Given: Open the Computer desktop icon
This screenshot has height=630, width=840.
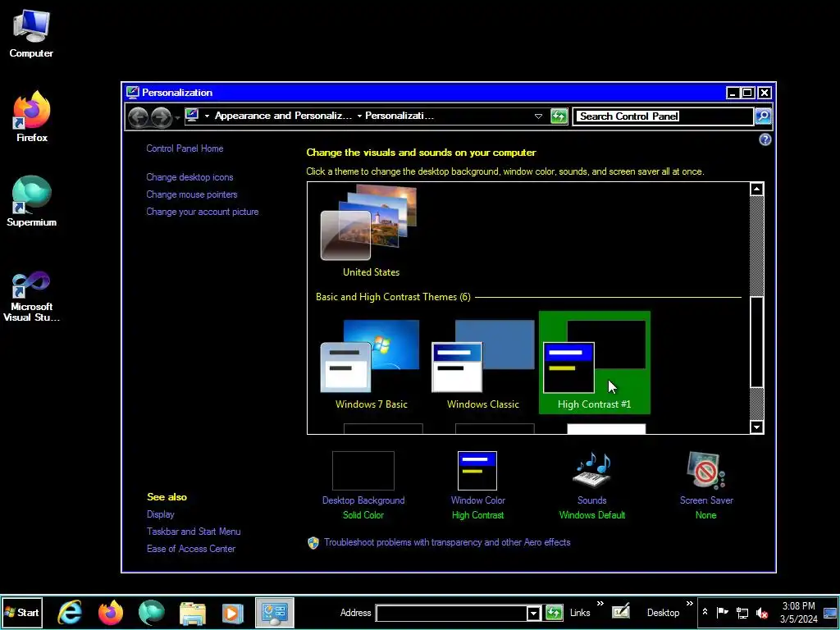Looking at the screenshot, I should [x=31, y=34].
